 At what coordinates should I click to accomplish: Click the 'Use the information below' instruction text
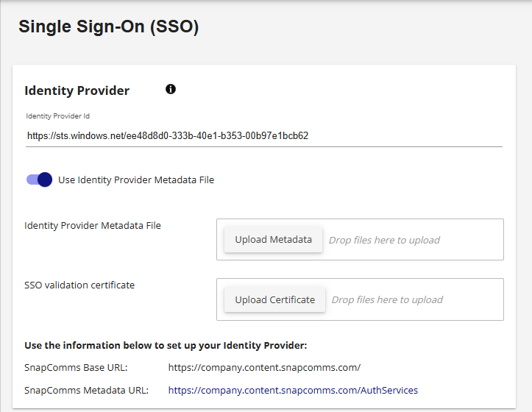point(166,346)
